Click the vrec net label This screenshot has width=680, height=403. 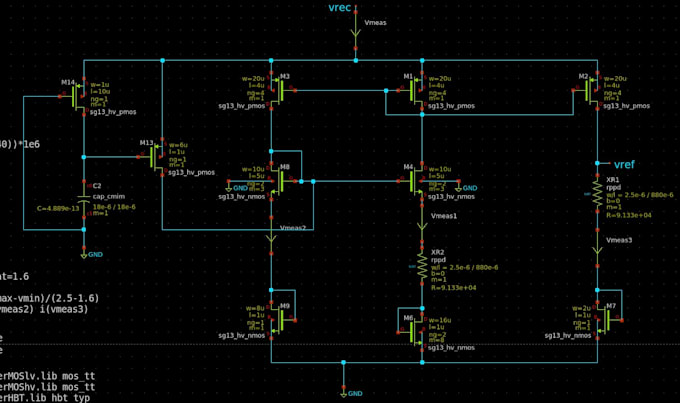tap(339, 7)
